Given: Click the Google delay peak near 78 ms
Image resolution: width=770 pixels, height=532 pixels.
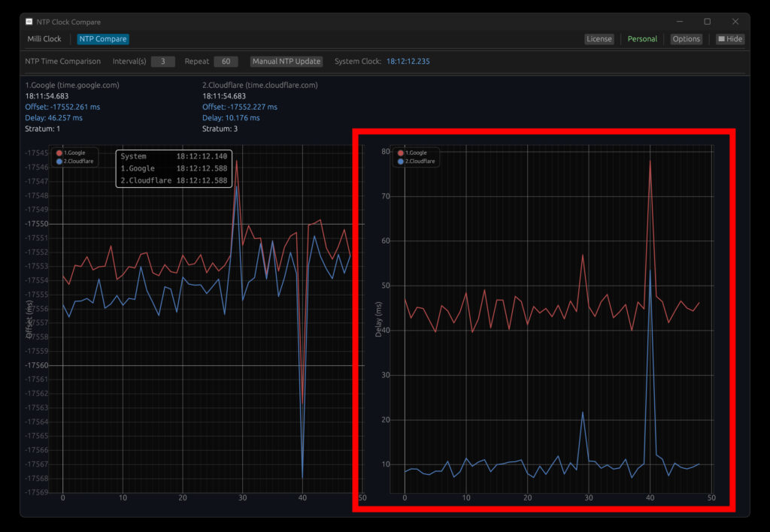Looking at the screenshot, I should point(650,161).
